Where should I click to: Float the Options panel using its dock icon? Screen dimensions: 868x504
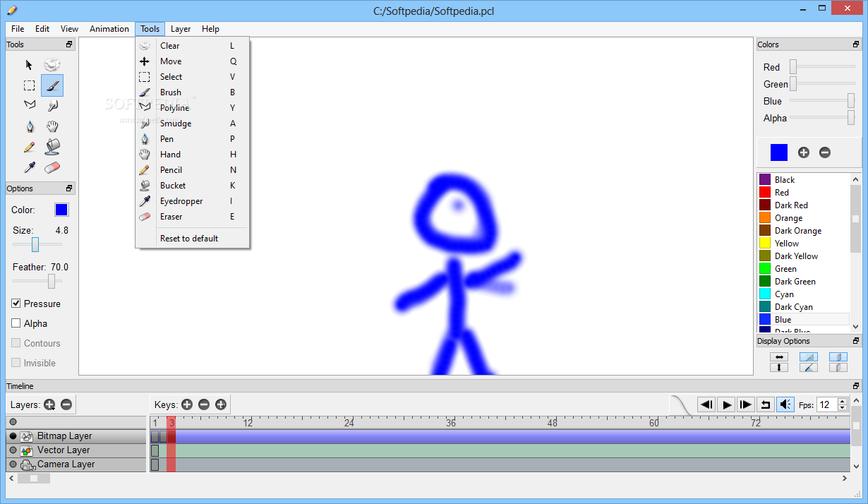69,188
